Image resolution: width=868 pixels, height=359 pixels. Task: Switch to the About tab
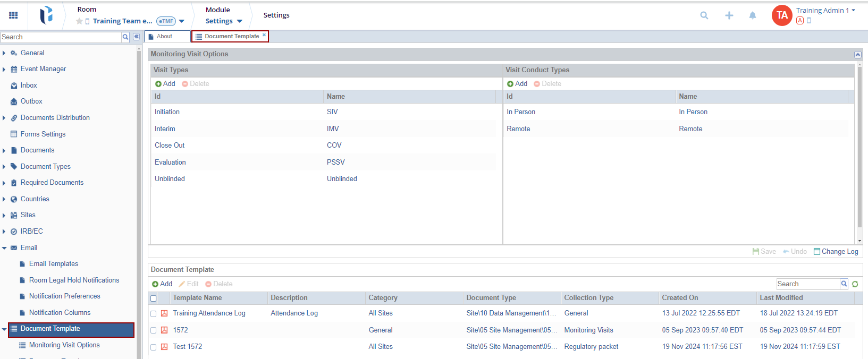click(x=164, y=37)
